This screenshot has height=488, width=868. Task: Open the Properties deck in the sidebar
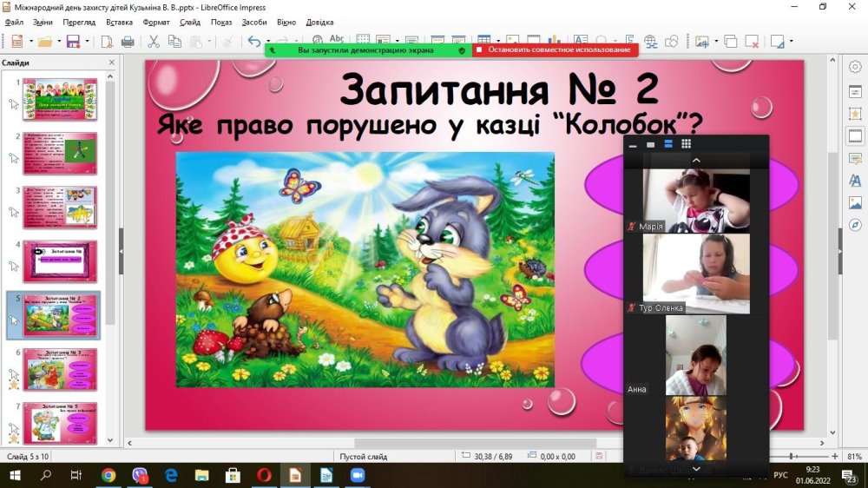click(x=855, y=91)
